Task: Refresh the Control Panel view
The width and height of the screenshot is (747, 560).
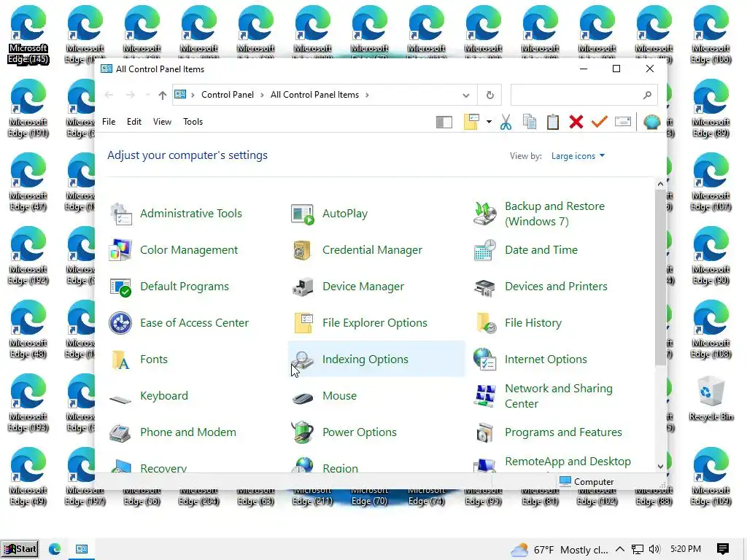Action: (x=489, y=96)
